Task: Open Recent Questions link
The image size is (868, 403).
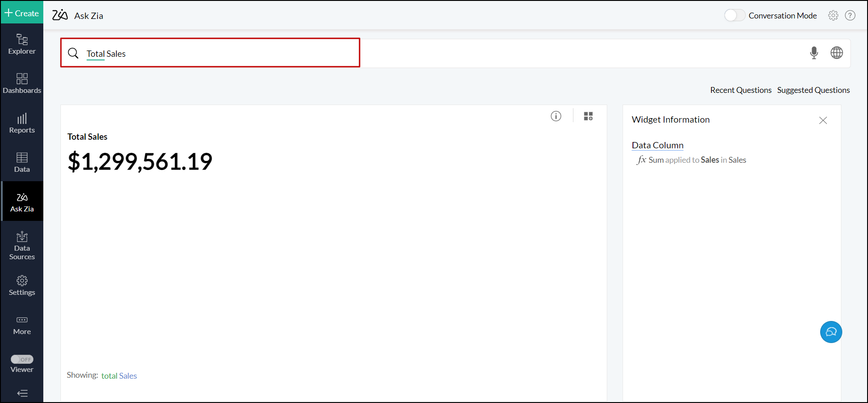Action: [740, 90]
